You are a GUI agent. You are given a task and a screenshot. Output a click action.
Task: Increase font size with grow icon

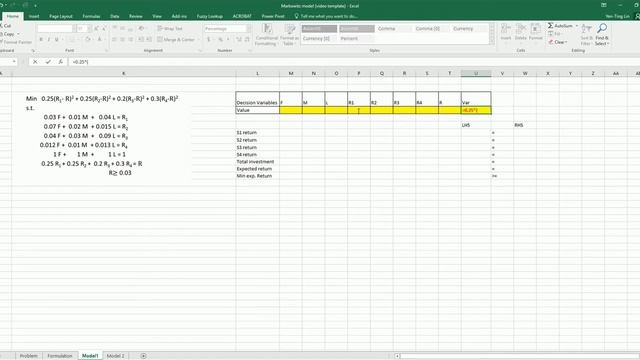(96, 29)
